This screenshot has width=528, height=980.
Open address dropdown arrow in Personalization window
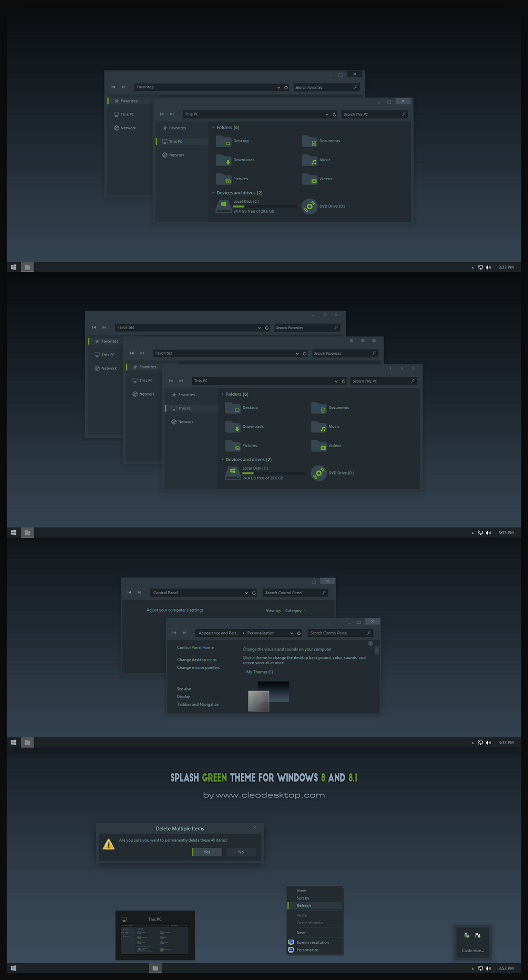click(x=292, y=633)
